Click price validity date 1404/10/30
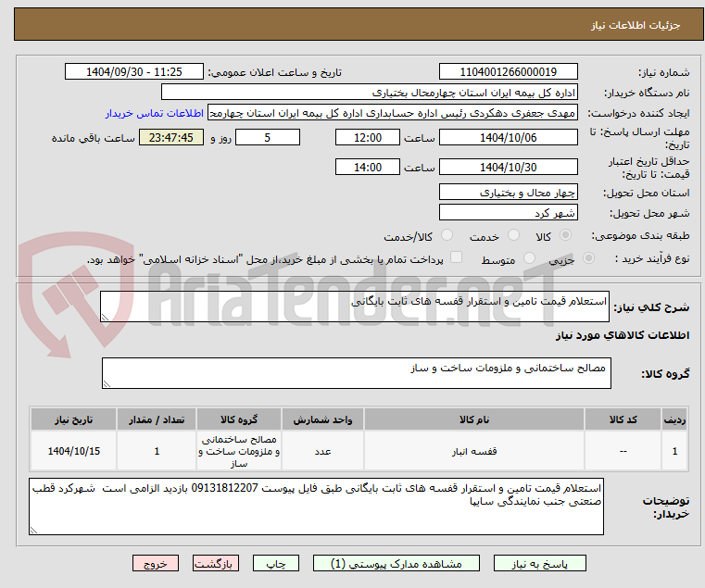The height and width of the screenshot is (588, 705). point(508,168)
